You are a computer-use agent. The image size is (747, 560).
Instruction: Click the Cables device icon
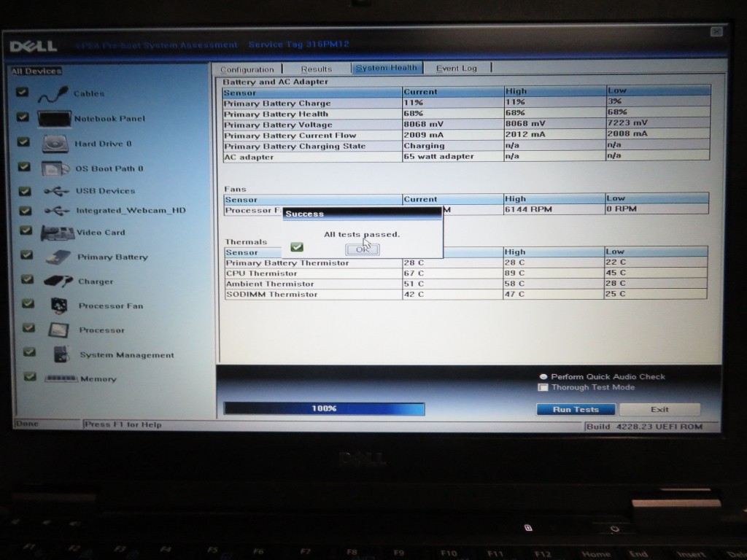tap(53, 94)
